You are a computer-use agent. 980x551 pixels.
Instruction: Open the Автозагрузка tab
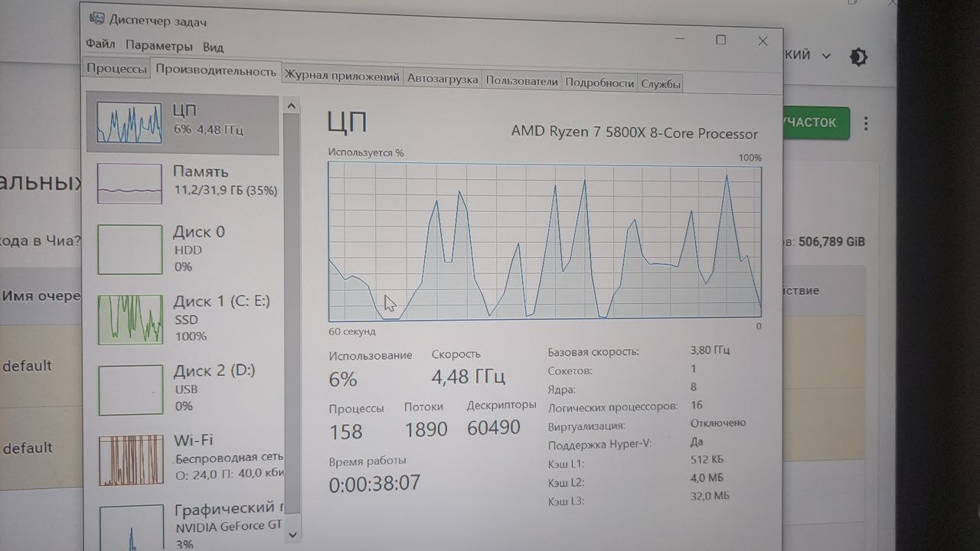coord(443,79)
